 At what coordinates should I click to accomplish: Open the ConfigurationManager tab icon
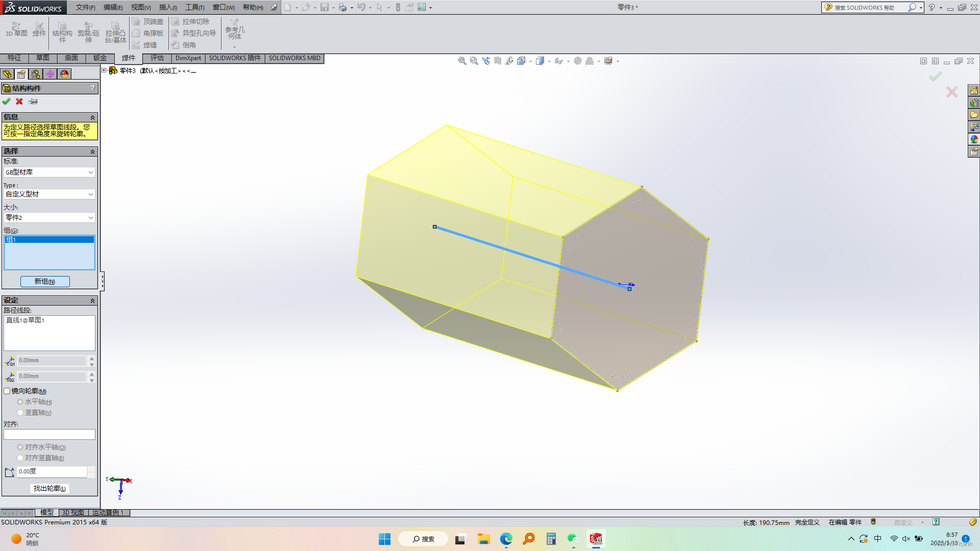pyautogui.click(x=36, y=74)
